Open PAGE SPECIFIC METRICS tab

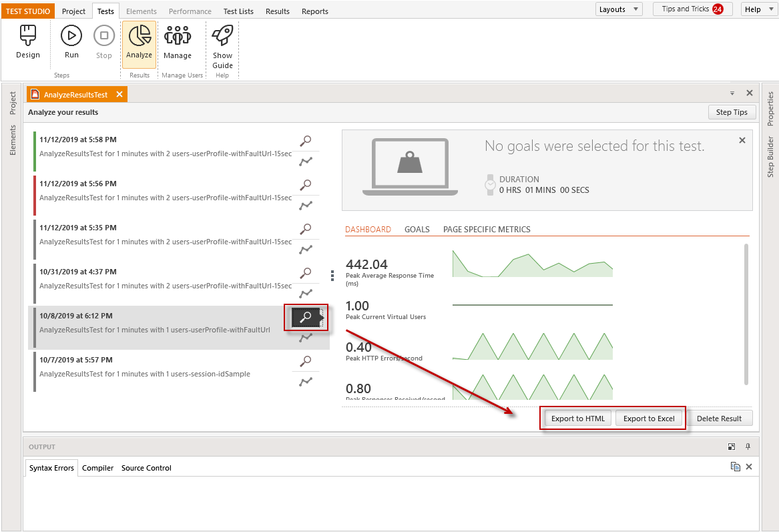point(487,229)
